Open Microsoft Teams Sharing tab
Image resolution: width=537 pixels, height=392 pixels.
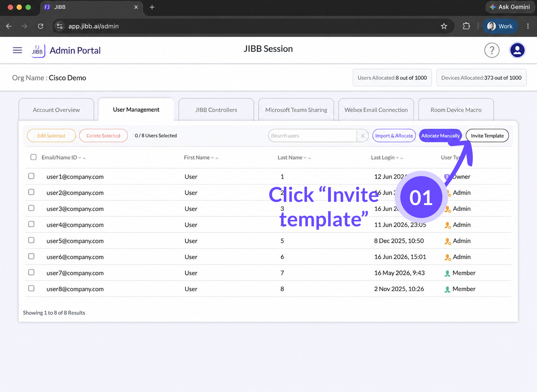click(296, 110)
